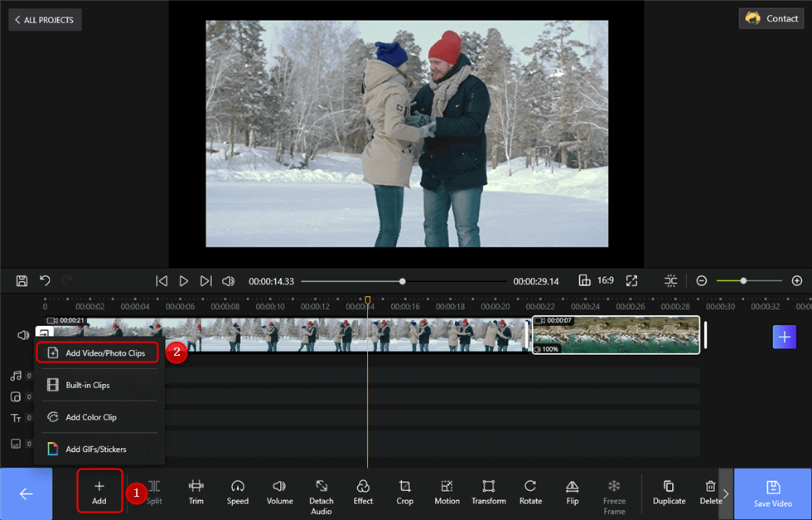Mute the main video track
This screenshot has height=520, width=812.
click(x=23, y=335)
